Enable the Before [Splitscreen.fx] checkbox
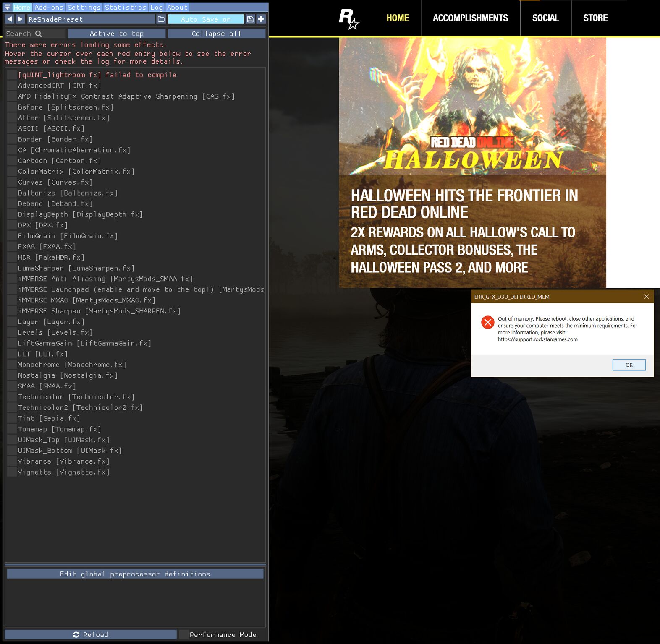This screenshot has width=660, height=644. 12,107
